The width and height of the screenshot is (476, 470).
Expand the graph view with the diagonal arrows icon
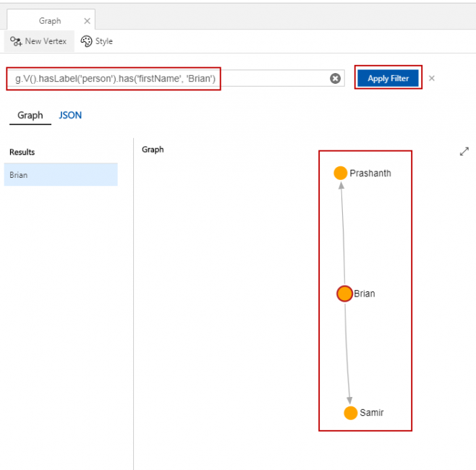tap(464, 151)
